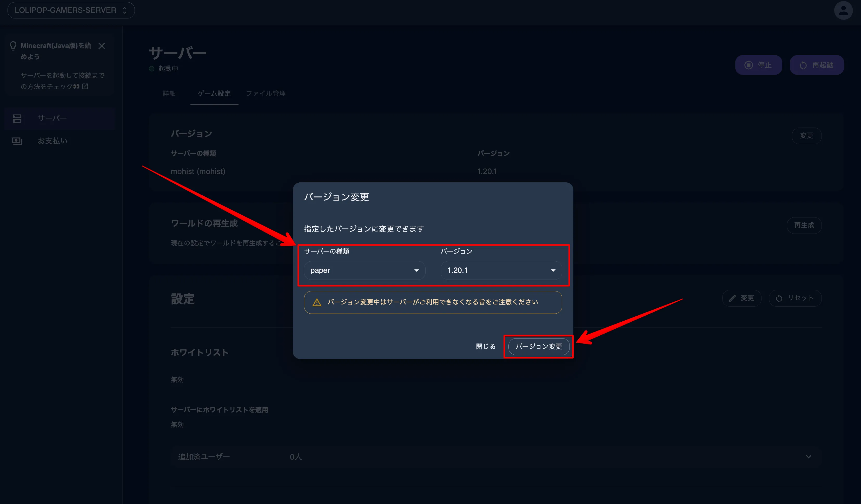Click the サーバー page heading
This screenshot has height=504, width=861.
(x=178, y=53)
